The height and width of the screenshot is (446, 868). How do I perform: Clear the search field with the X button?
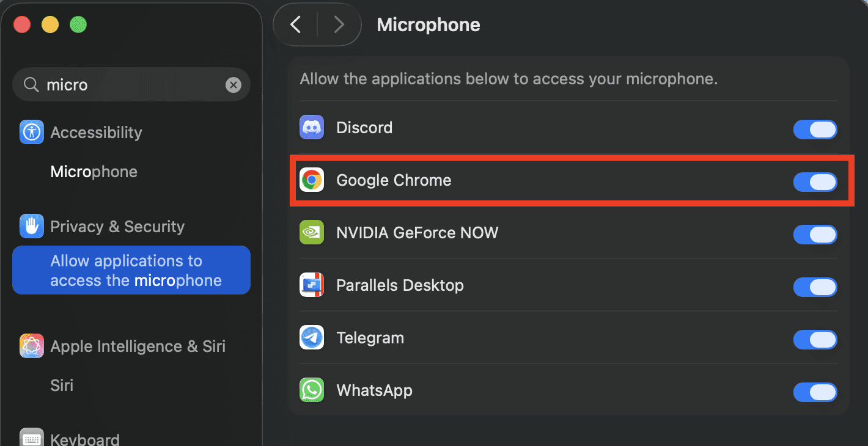point(234,85)
